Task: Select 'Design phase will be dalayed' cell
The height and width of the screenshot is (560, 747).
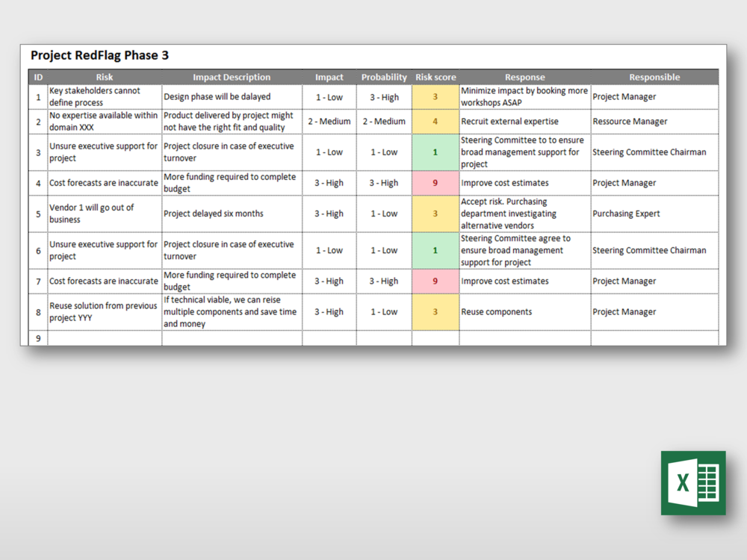Action: pyautogui.click(x=232, y=96)
